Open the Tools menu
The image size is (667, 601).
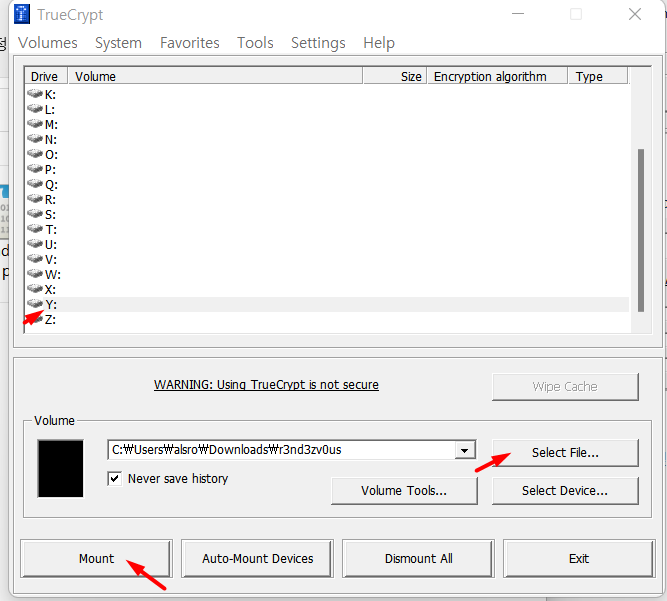coord(255,43)
